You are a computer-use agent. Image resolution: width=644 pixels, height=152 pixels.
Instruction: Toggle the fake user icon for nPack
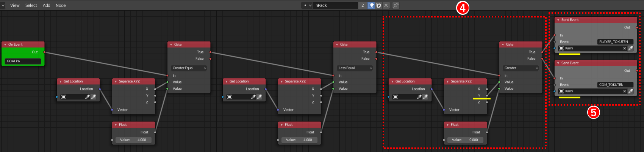371,5
